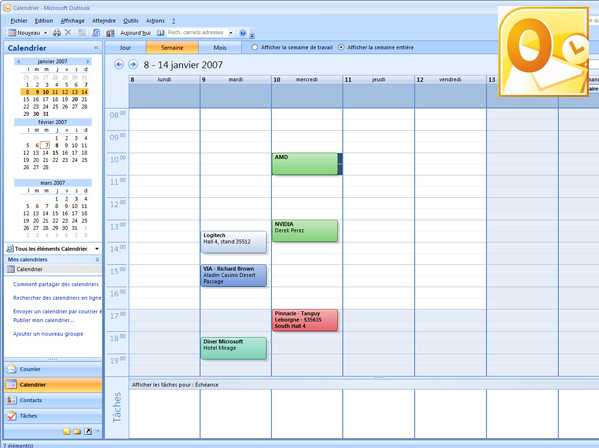
Task: Click Comment partager des calendriers link
Action: 56,284
